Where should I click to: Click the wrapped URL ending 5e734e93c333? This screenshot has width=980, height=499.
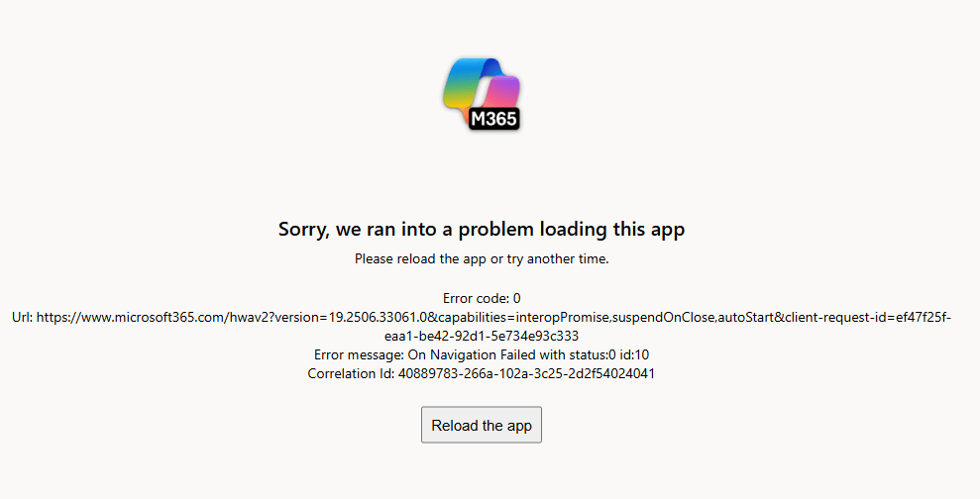(482, 336)
